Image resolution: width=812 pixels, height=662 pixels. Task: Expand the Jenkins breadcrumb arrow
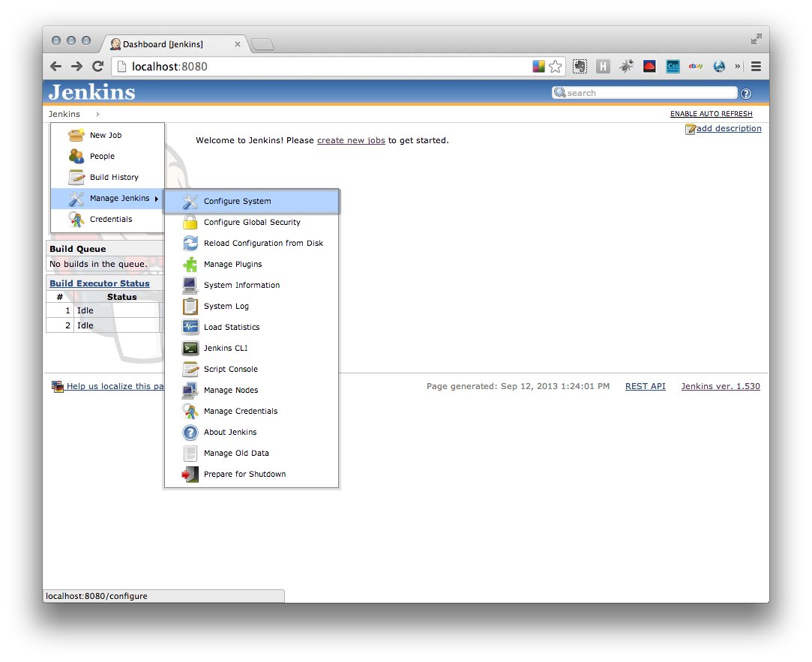click(98, 114)
